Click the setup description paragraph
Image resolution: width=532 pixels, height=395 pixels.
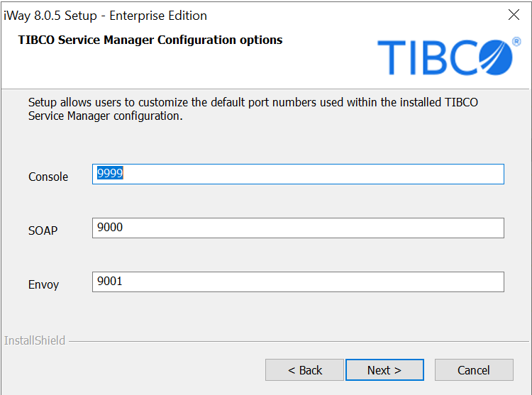tap(253, 109)
